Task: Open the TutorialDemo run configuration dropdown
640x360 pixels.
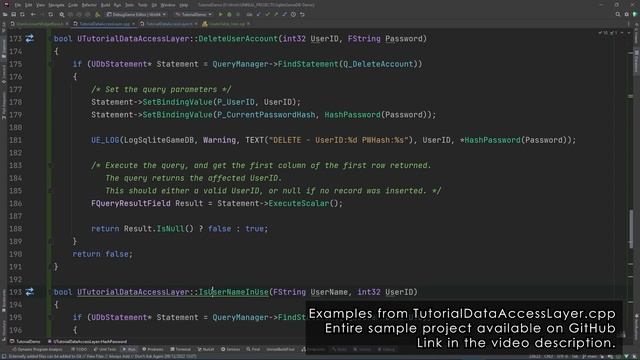Action: [x=194, y=14]
